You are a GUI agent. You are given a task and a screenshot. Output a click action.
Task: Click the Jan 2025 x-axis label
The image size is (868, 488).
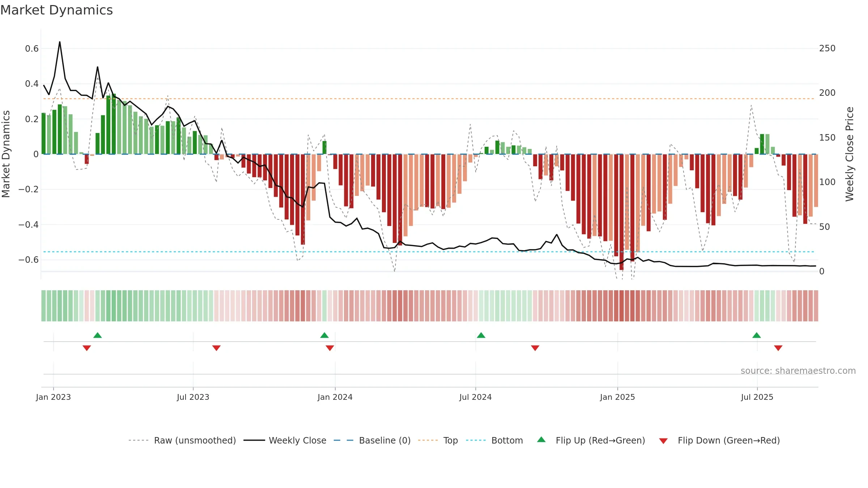618,397
